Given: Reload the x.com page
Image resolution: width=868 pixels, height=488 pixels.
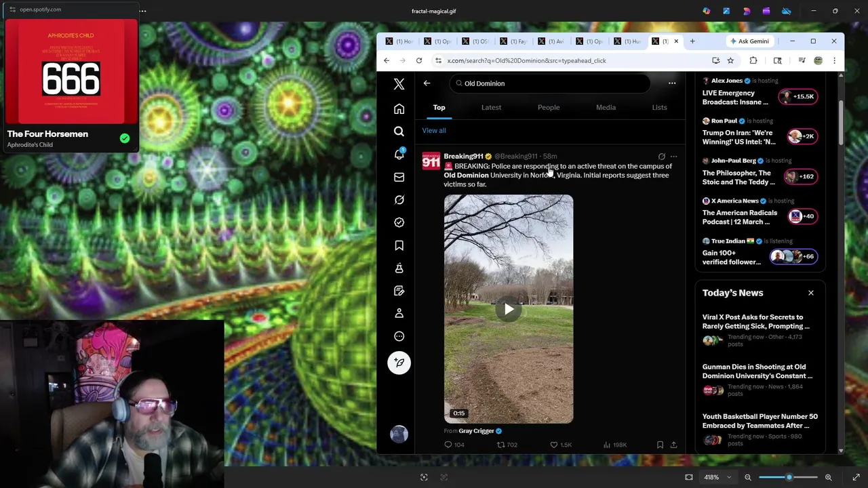Looking at the screenshot, I should click(419, 60).
